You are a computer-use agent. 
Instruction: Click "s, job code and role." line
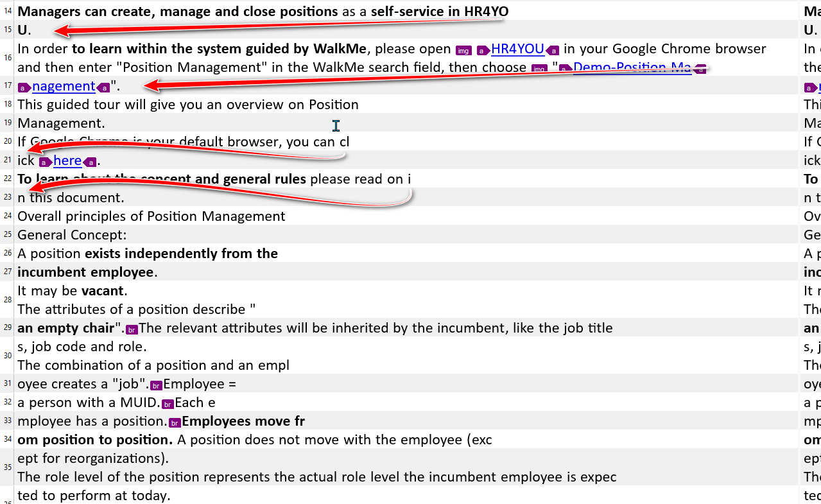pyautogui.click(x=82, y=347)
